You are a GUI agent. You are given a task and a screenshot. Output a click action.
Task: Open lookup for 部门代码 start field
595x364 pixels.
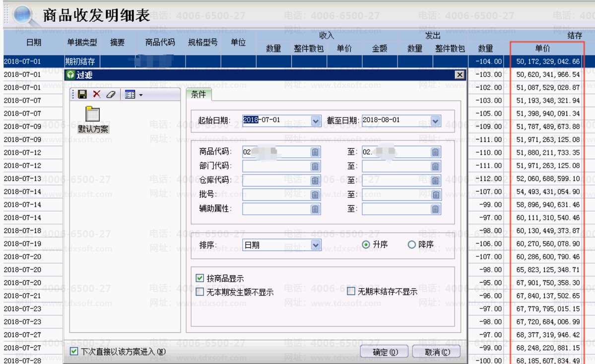pyautogui.click(x=315, y=166)
